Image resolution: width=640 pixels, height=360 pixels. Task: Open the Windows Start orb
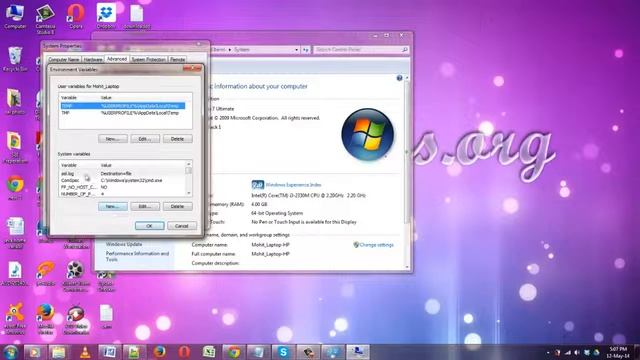pyautogui.click(x=10, y=352)
